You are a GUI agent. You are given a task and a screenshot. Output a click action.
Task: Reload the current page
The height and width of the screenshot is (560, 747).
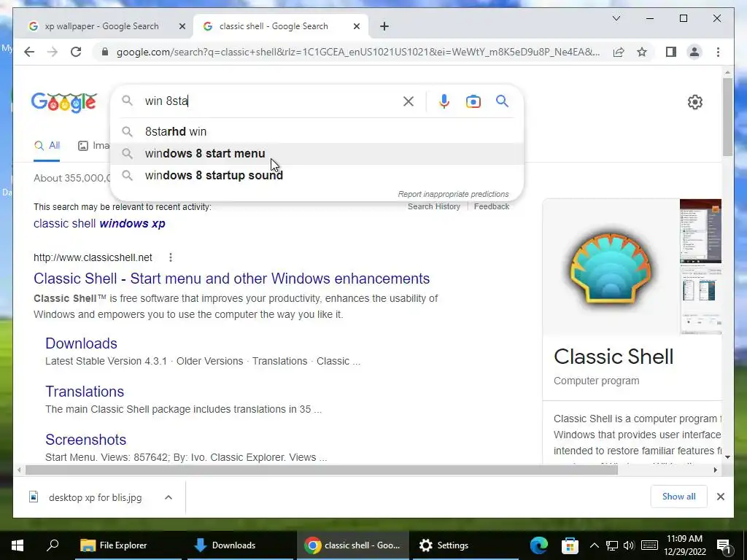click(76, 52)
